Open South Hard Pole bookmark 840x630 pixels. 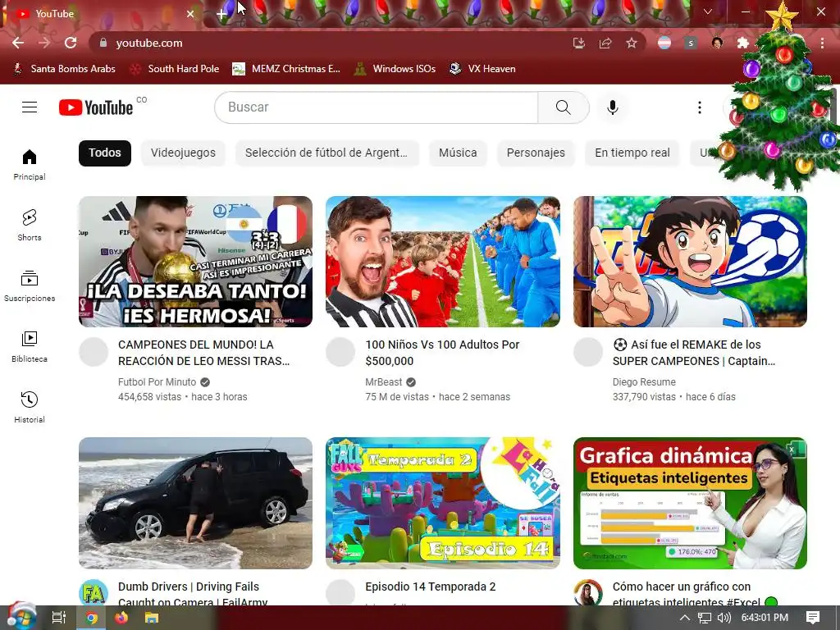tap(176, 69)
